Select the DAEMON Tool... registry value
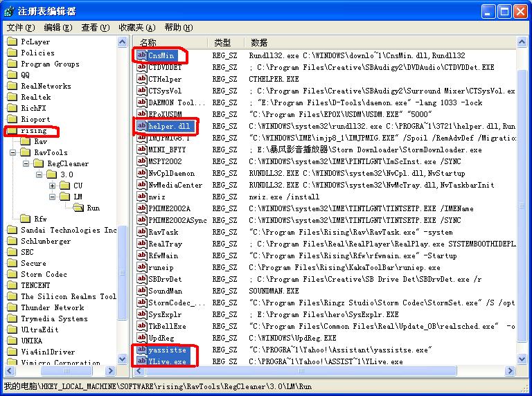 pos(177,102)
